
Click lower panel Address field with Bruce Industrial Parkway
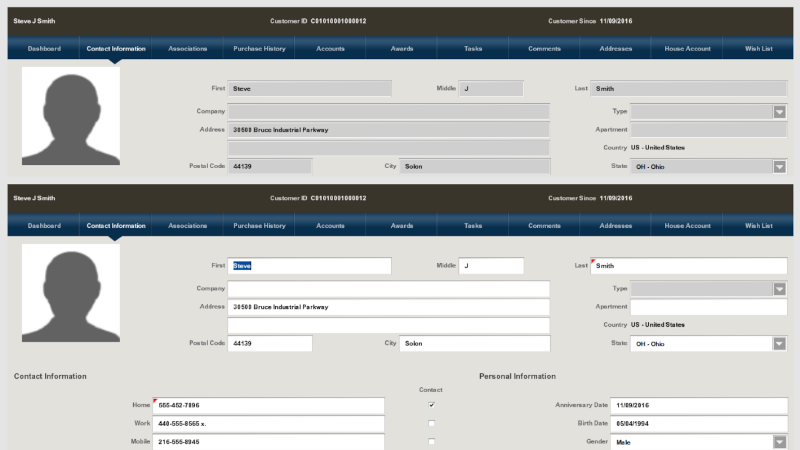coord(389,307)
